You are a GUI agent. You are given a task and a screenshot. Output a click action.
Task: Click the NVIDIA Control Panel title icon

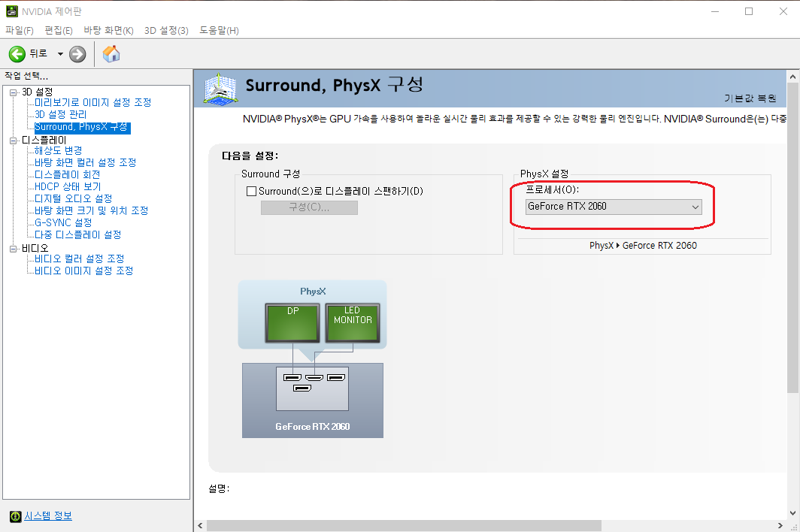pyautogui.click(x=12, y=11)
